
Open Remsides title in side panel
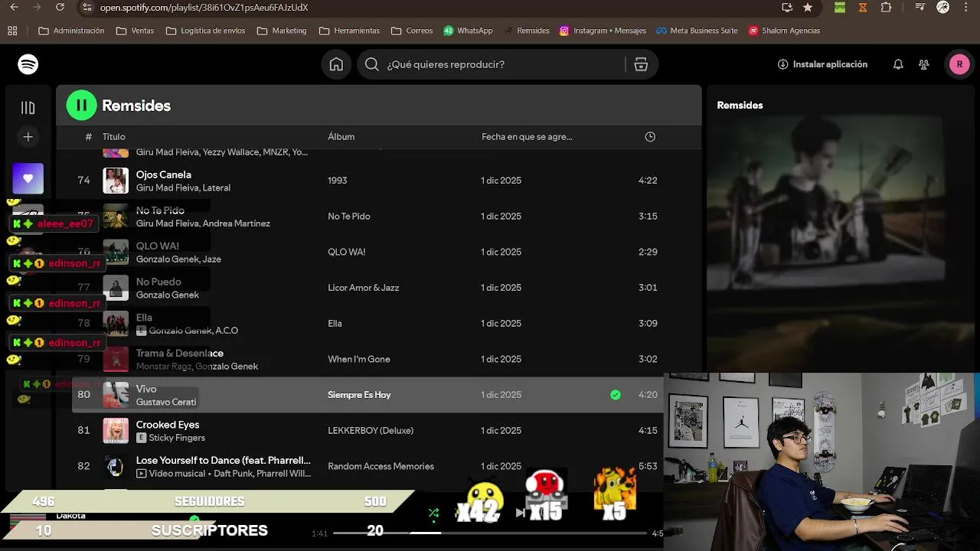740,106
